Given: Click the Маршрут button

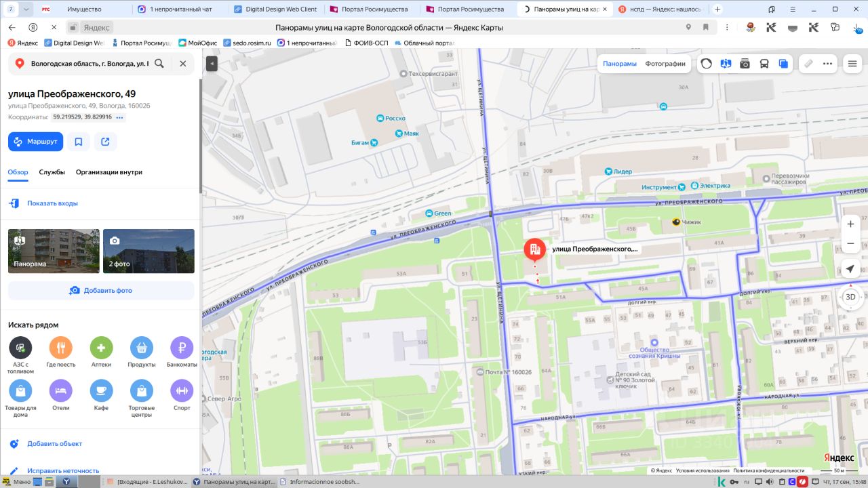Looking at the screenshot, I should click(35, 142).
